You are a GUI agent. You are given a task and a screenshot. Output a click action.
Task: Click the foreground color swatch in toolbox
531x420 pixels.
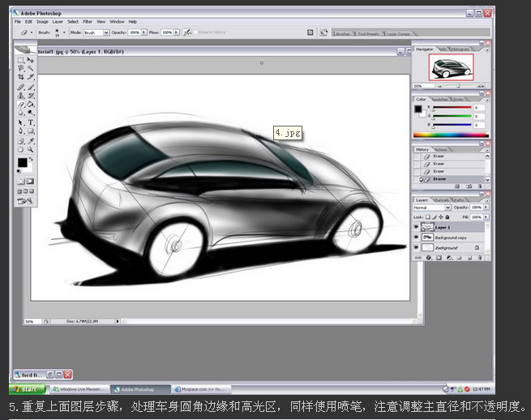pos(23,162)
